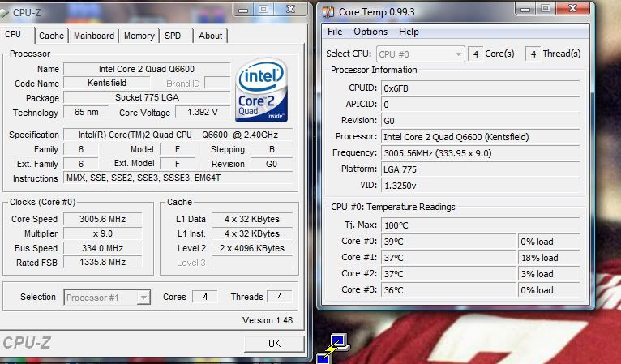Click the Core(s) count box in Core Temp

pyautogui.click(x=476, y=54)
